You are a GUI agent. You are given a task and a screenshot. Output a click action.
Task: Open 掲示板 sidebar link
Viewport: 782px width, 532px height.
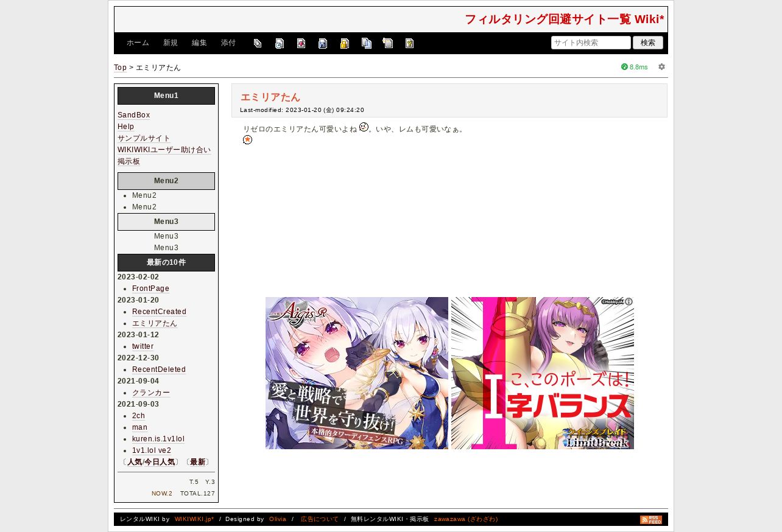click(x=129, y=161)
